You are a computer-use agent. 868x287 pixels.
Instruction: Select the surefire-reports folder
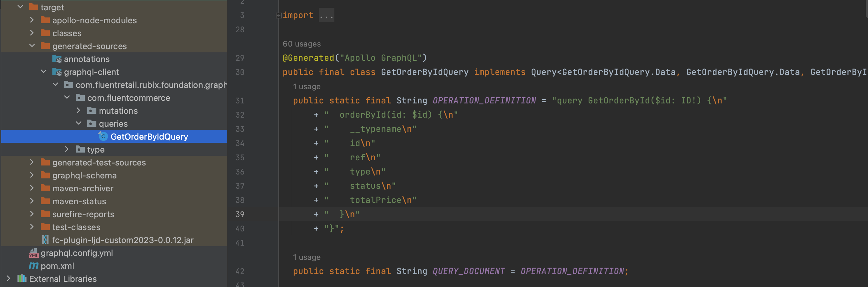[83, 214]
